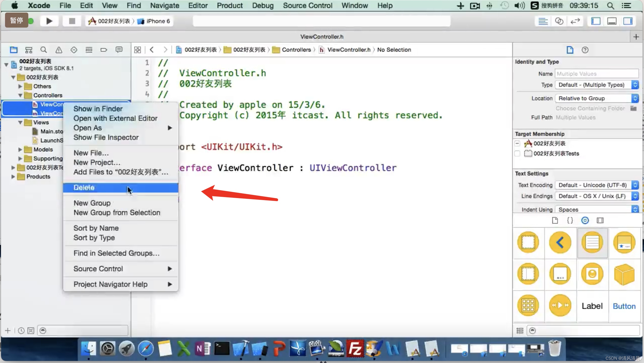This screenshot has height=363, width=644.
Task: Select the Version editor button
Action: (575, 21)
